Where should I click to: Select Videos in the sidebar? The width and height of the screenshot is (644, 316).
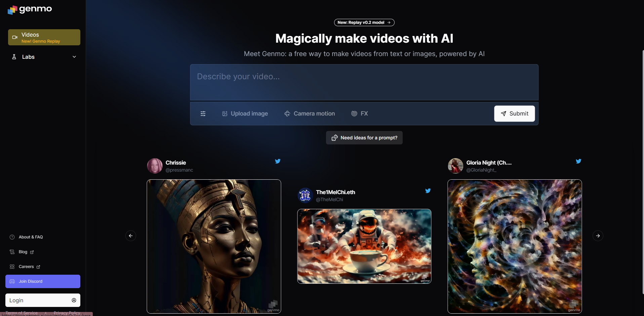[44, 37]
